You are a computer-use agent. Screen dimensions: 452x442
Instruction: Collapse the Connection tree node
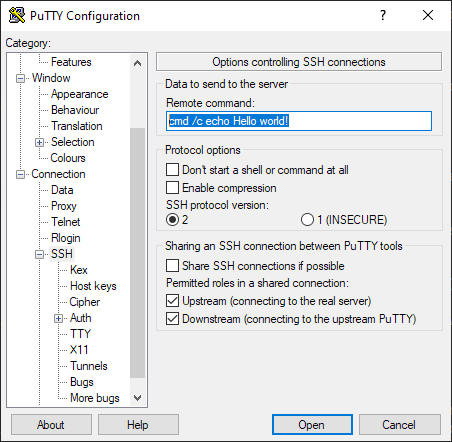tap(20, 175)
